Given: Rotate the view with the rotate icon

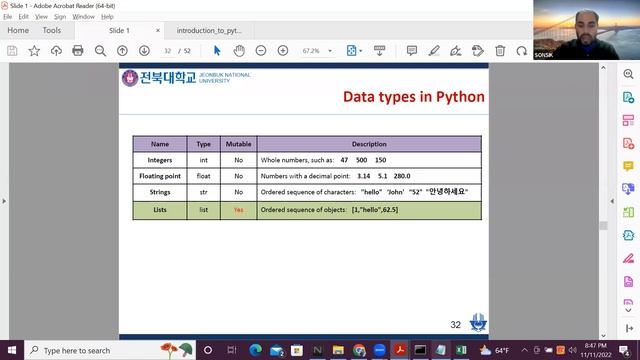Looking at the screenshot, I should (522, 51).
